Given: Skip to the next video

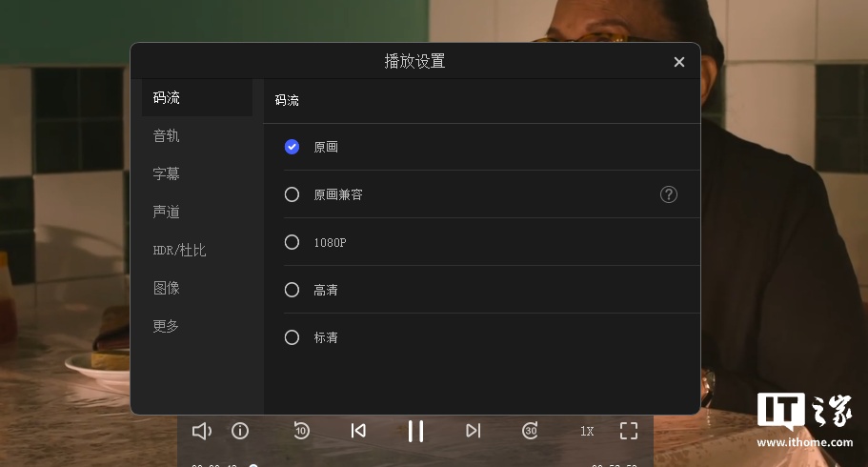Looking at the screenshot, I should pyautogui.click(x=473, y=431).
